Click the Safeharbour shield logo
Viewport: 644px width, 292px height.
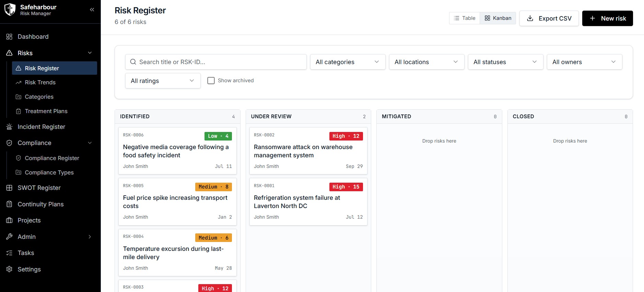pos(10,10)
